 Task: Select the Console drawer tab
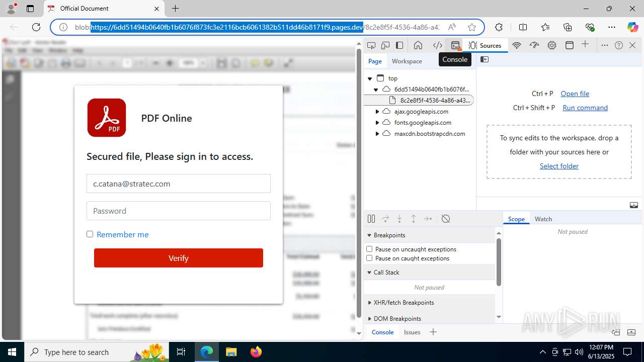pos(382,332)
